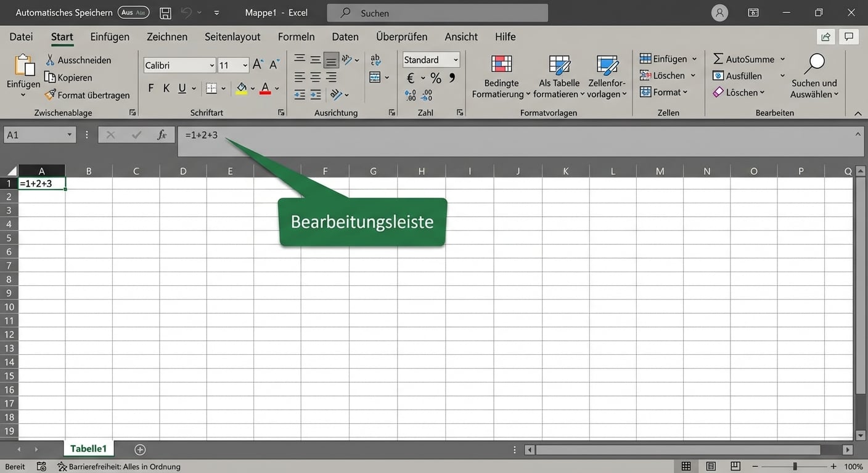This screenshot has height=473, width=868.
Task: Add a new sheet with plus icon
Action: pyautogui.click(x=140, y=450)
